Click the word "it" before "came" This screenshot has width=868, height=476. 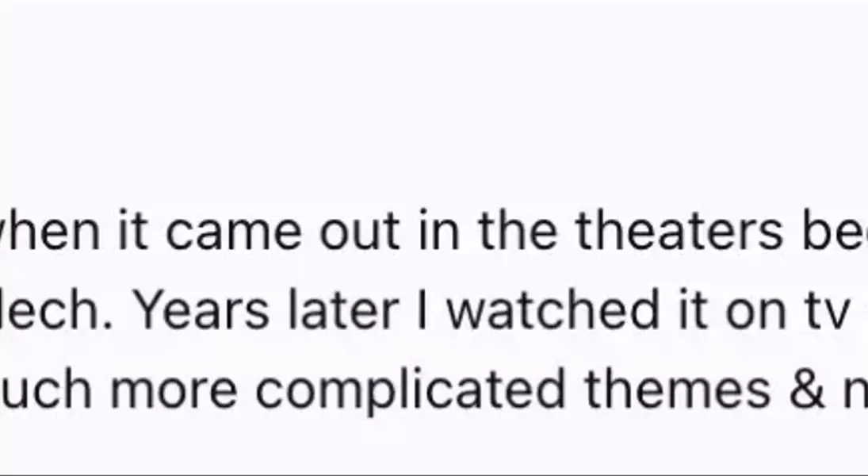pyautogui.click(x=133, y=231)
